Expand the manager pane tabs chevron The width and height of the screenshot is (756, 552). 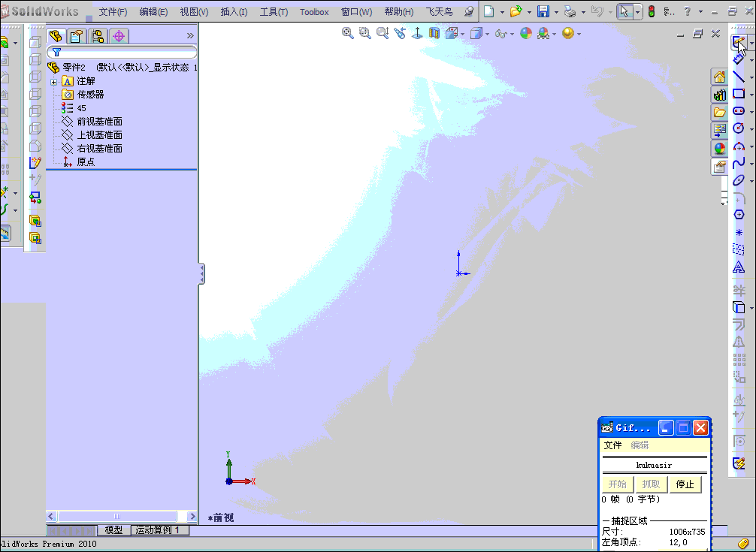[x=190, y=35]
